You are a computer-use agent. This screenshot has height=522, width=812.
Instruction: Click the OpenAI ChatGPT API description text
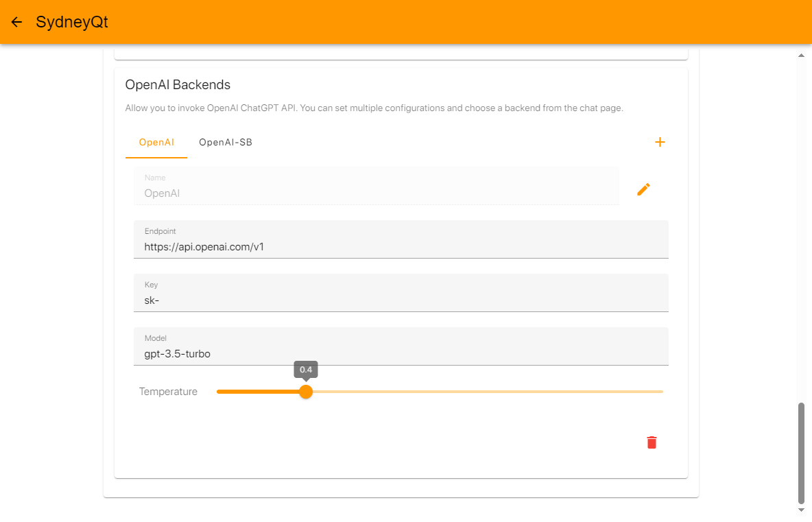click(x=374, y=108)
